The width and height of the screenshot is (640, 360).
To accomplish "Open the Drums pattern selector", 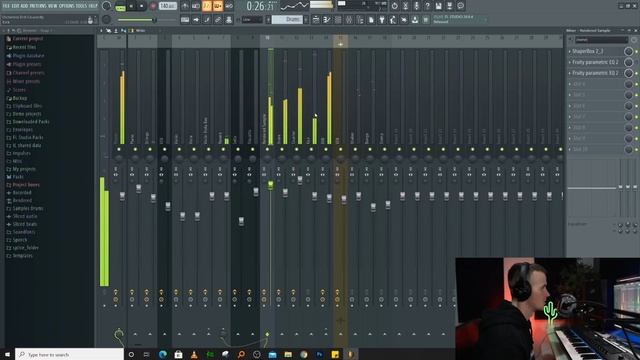I will (287, 20).
